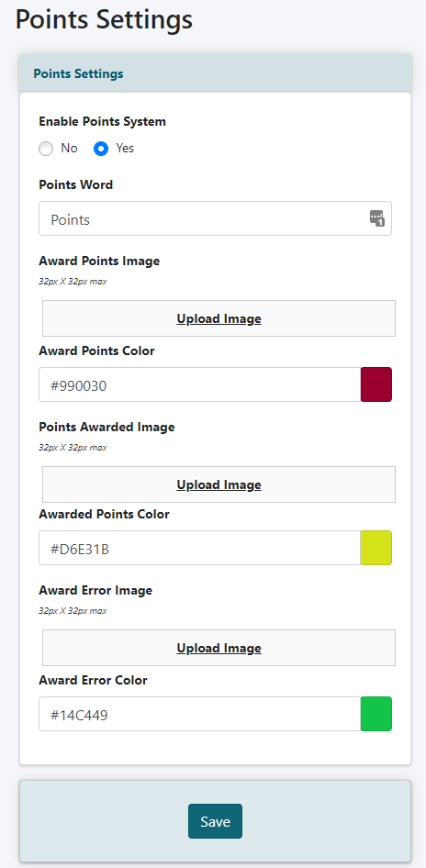Click the #990030 Award Points Color field
This screenshot has height=868, width=426.
(x=199, y=384)
